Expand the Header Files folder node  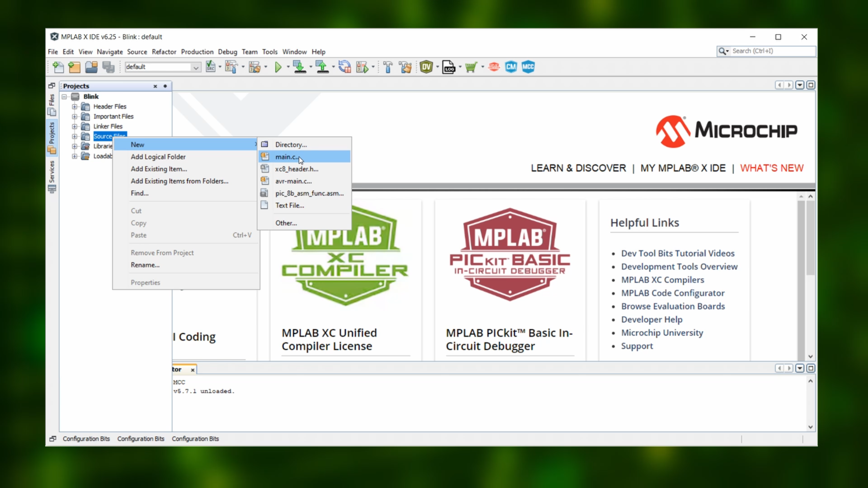74,107
